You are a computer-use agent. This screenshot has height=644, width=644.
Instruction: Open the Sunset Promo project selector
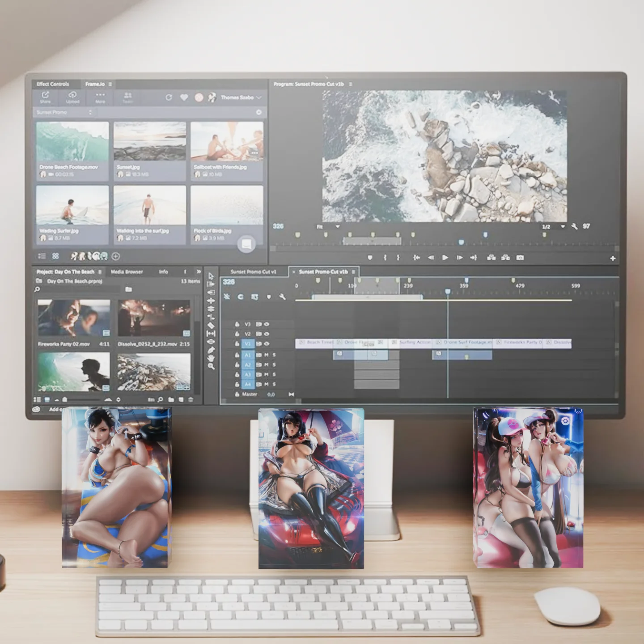[64, 112]
